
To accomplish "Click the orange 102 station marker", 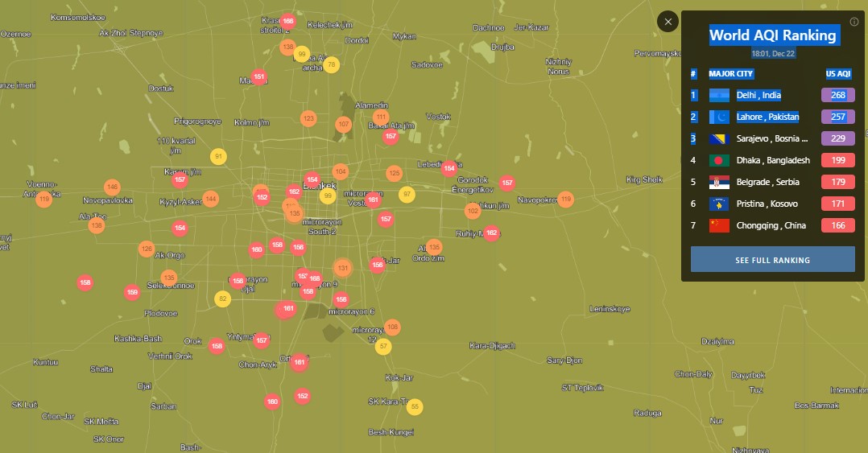I will (x=473, y=211).
